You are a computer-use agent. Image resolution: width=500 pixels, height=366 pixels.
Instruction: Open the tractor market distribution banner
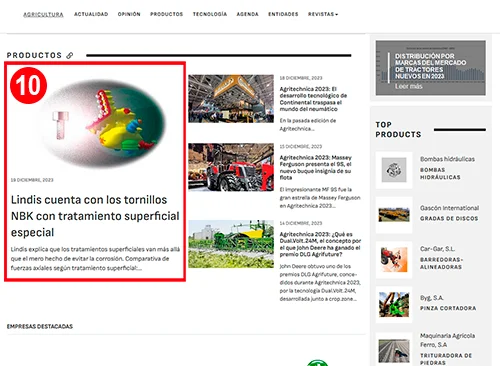point(430,68)
